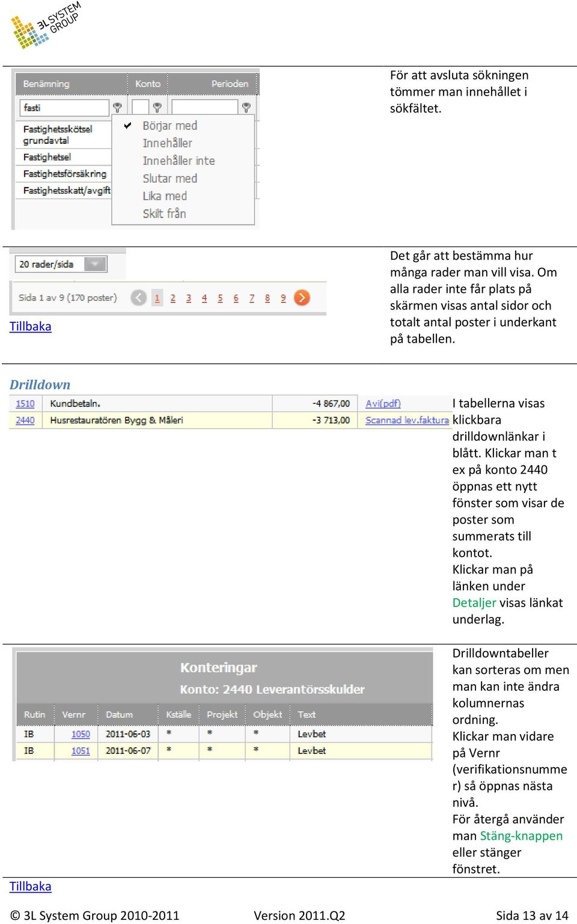577x924 pixels.
Task: Open Vernr 1050 verification link
Action: point(81,734)
